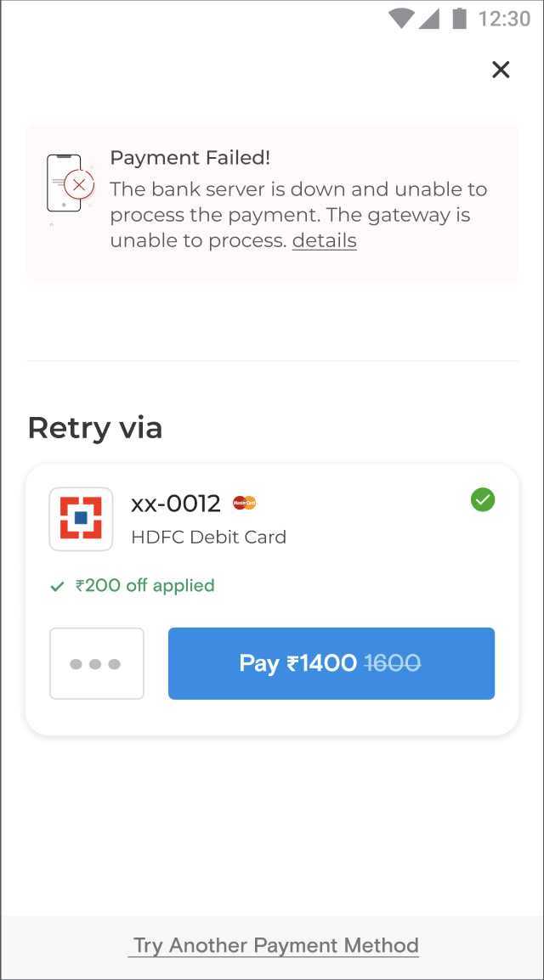Focus the CVV input field

click(x=96, y=663)
